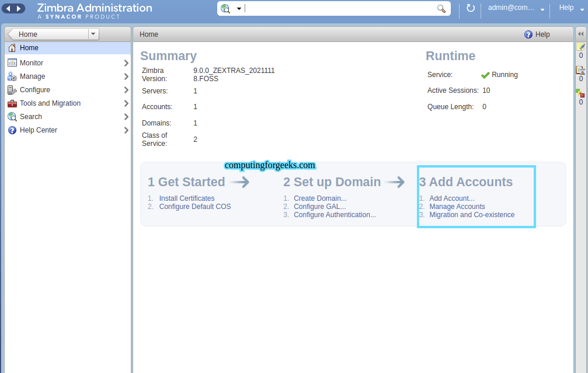Open the Configure section
This screenshot has height=373, width=588.
click(x=35, y=90)
